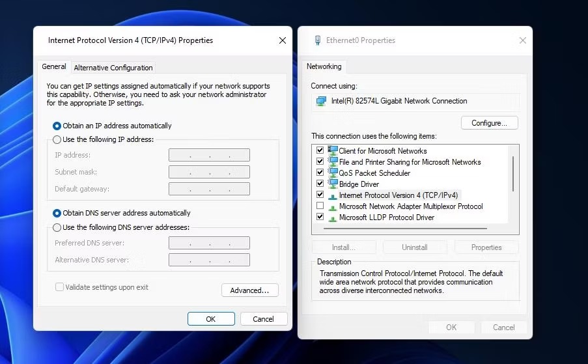This screenshot has width=588, height=364.
Task: Click OK in Ethernet0 Properties window
Action: pyautogui.click(x=451, y=328)
